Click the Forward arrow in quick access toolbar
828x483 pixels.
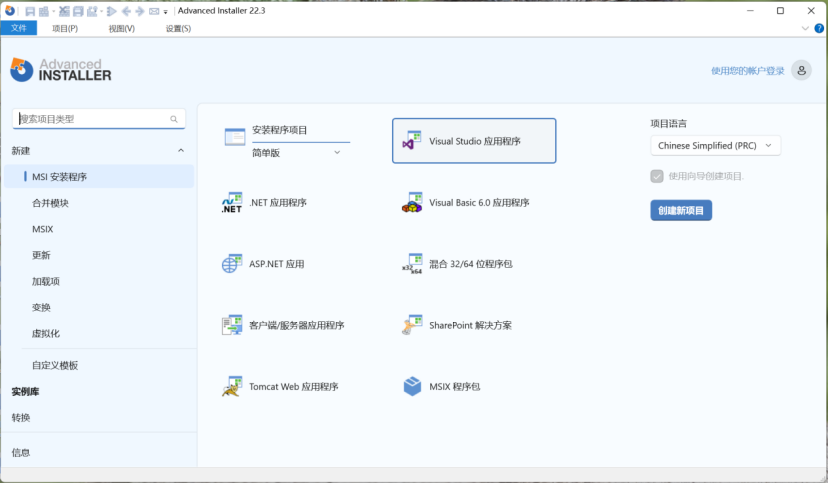(139, 11)
